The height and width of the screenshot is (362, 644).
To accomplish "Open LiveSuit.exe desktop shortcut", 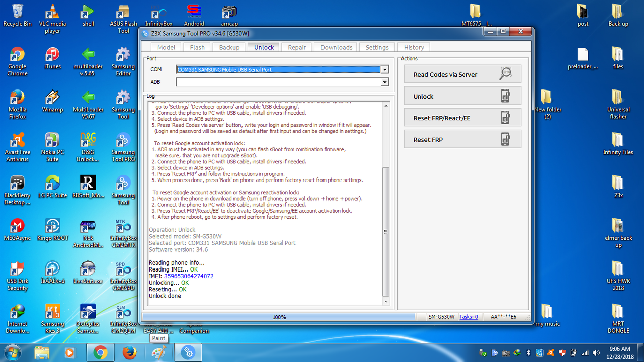I will click(88, 273).
